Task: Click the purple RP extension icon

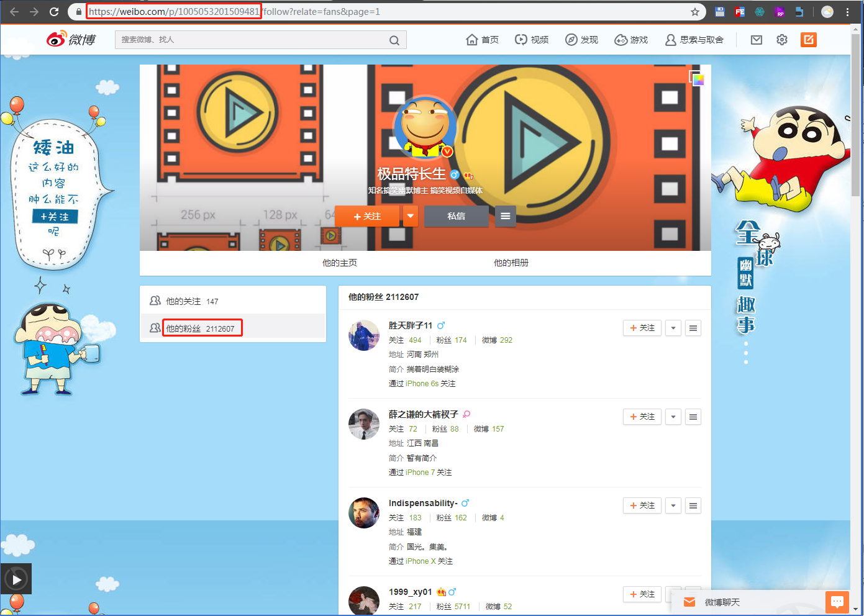Action: [x=780, y=12]
